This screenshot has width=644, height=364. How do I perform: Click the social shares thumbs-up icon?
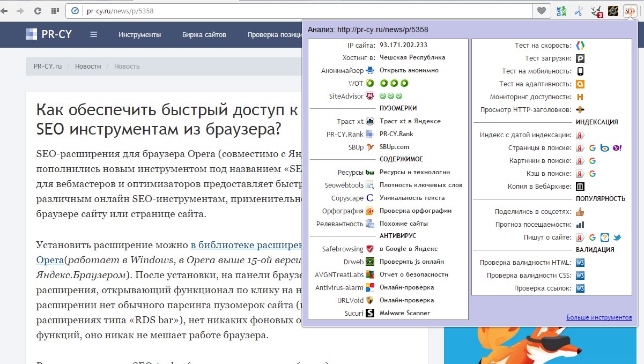click(580, 212)
